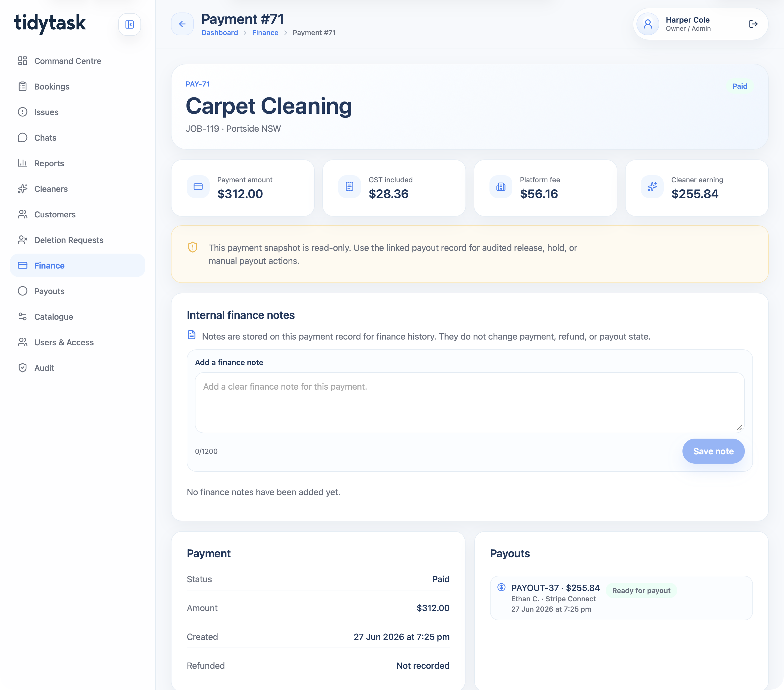Focus the finance note text area
The image size is (784, 690).
point(470,402)
